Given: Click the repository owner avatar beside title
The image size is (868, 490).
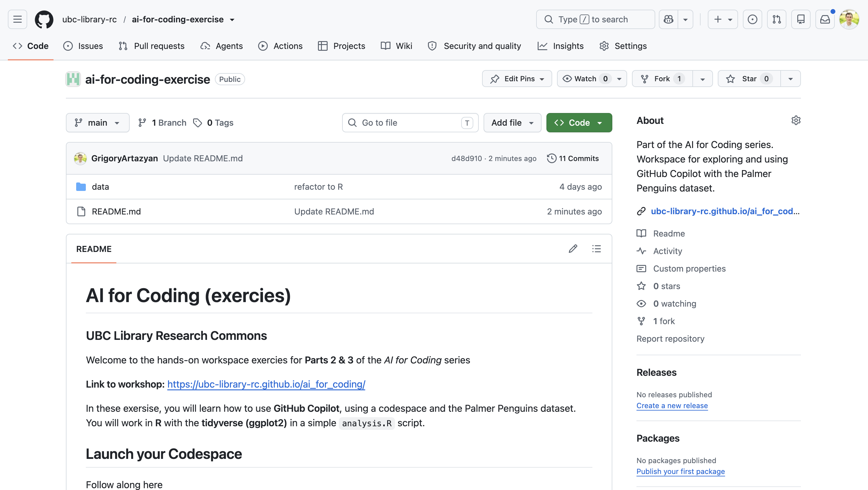Looking at the screenshot, I should pos(73,79).
